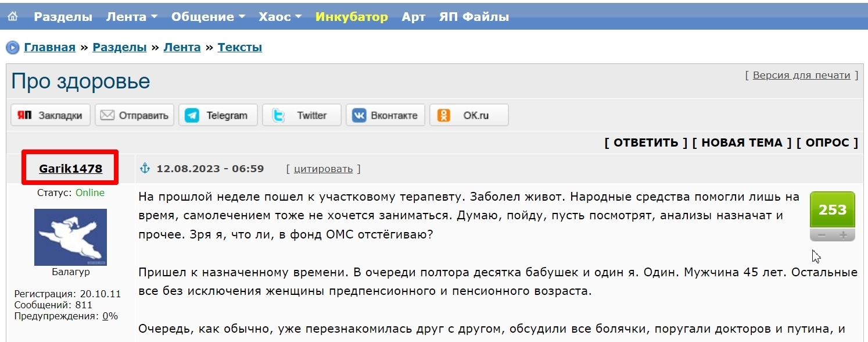Expand the Хаос dropdown menu
Screen dimensions: 868x342
280,17
